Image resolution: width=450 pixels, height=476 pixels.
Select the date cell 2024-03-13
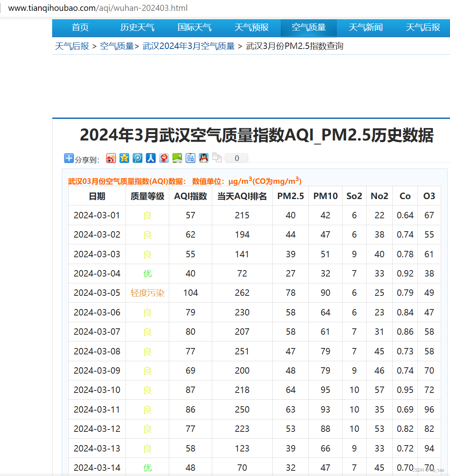pyautogui.click(x=97, y=448)
